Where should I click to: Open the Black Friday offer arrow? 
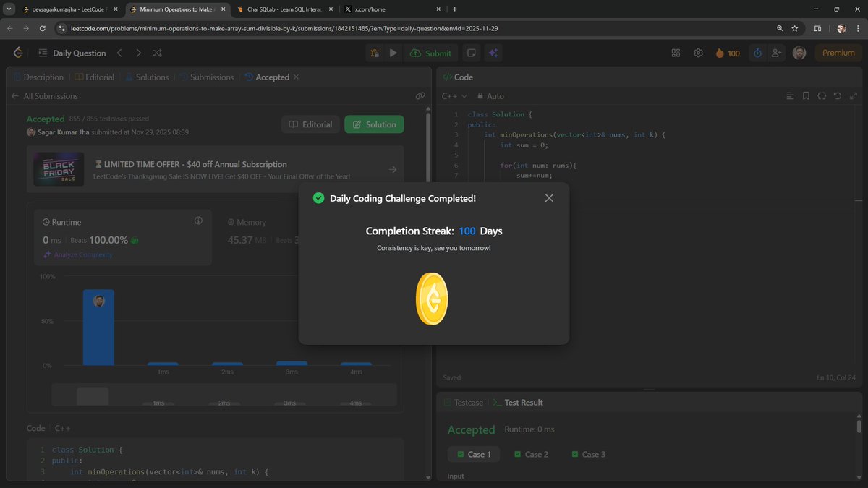393,169
